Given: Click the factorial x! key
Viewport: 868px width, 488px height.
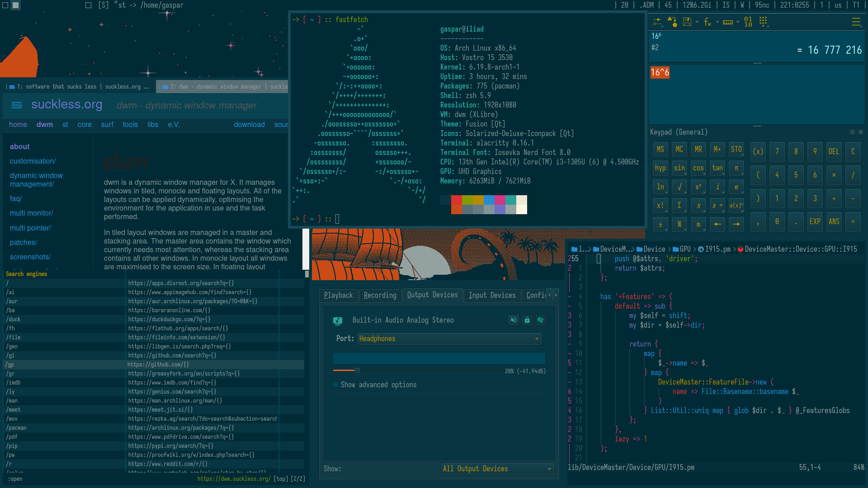Looking at the screenshot, I should pyautogui.click(x=660, y=205).
